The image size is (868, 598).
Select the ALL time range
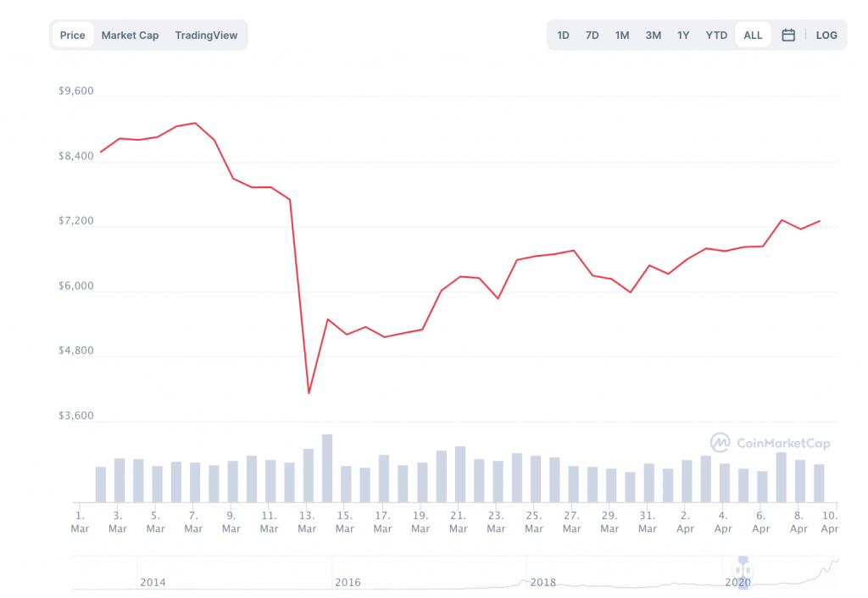pyautogui.click(x=753, y=36)
